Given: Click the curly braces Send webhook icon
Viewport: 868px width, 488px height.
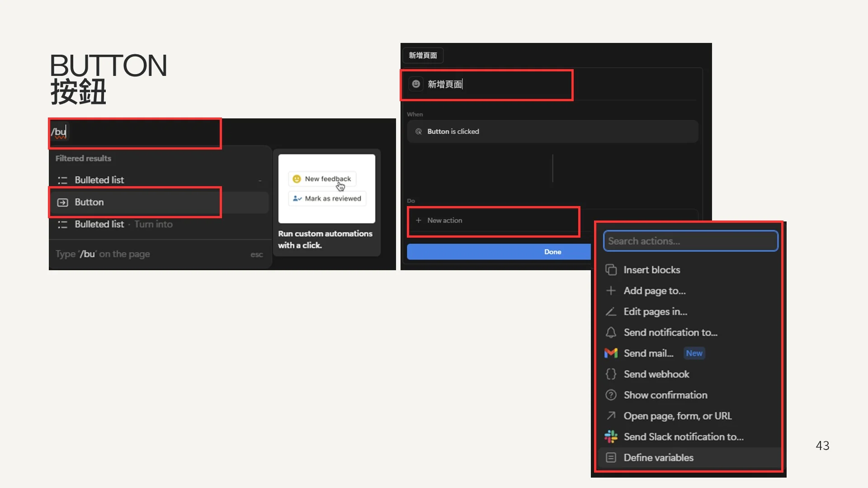Looking at the screenshot, I should pos(611,374).
